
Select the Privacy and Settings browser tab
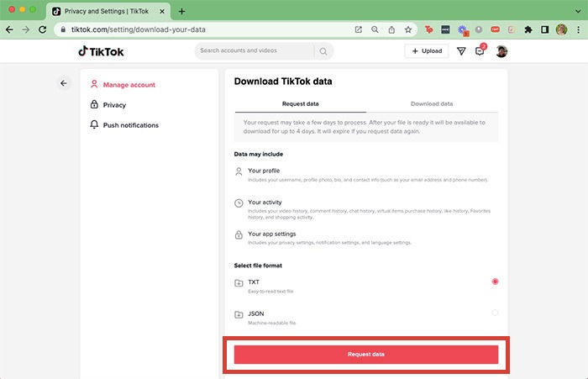[x=108, y=11]
